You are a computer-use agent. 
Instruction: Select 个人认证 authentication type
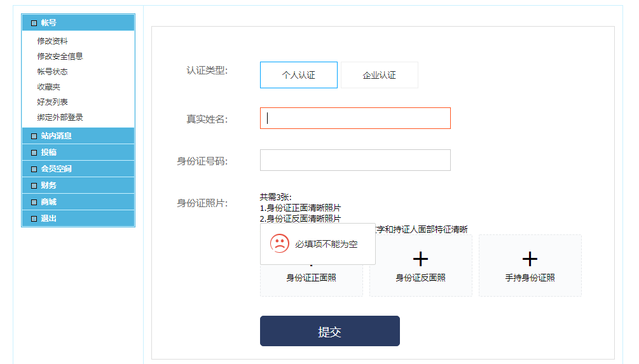point(298,75)
